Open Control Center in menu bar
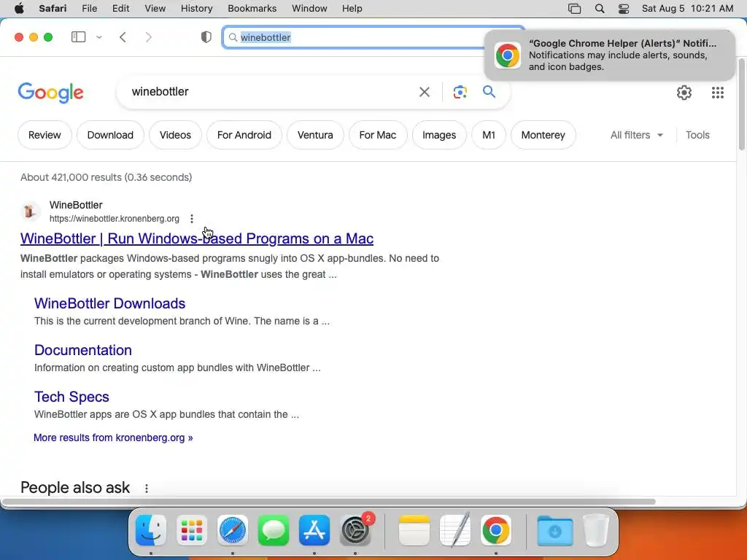Viewport: 747px width, 560px height. (x=624, y=9)
